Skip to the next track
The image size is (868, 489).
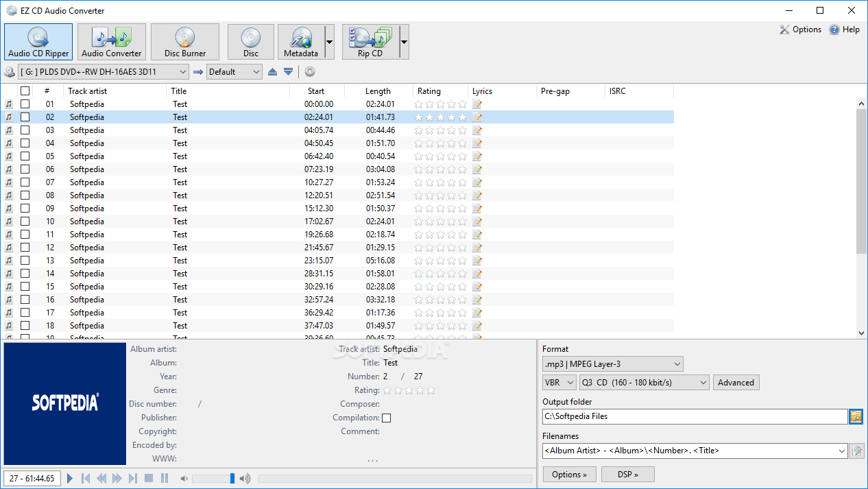click(x=133, y=478)
